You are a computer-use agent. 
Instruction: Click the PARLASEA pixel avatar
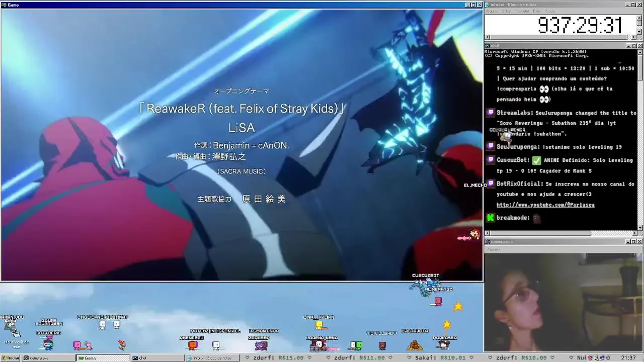click(x=443, y=344)
